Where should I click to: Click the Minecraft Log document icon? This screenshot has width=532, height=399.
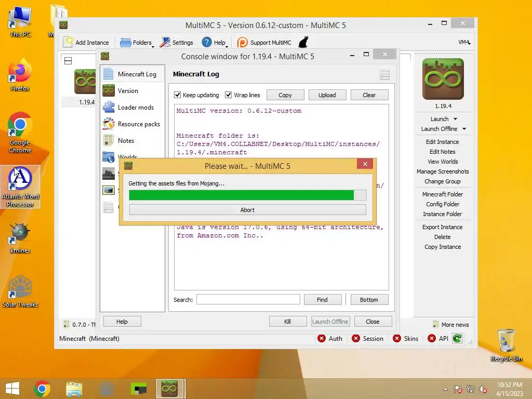pos(108,74)
